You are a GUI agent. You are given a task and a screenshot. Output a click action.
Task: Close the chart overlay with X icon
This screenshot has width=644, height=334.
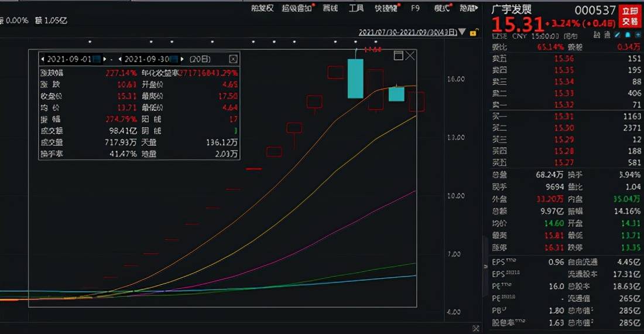point(410,56)
